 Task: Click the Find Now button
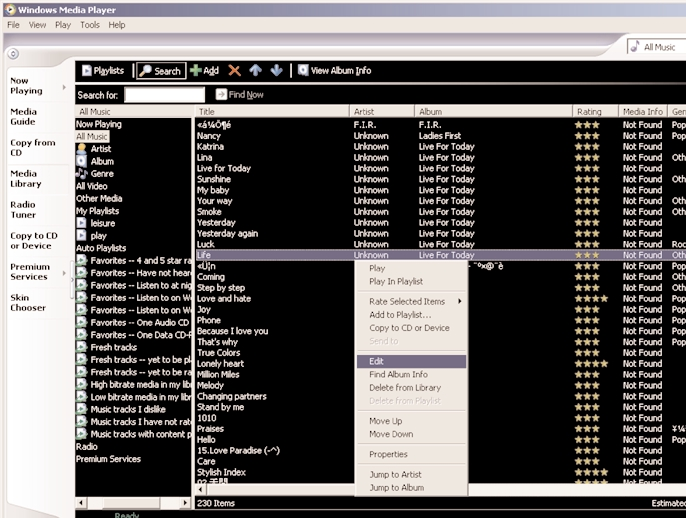[x=240, y=94]
